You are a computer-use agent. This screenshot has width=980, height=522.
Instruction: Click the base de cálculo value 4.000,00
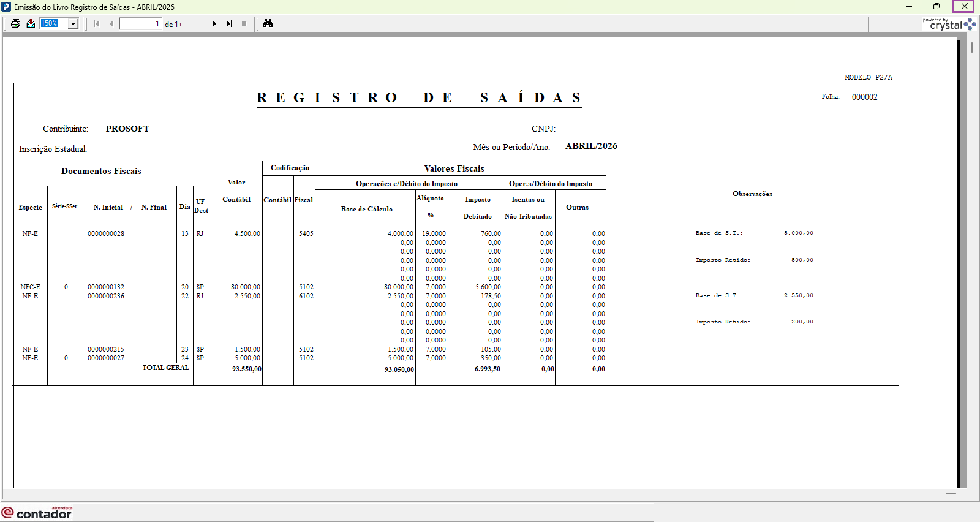pyautogui.click(x=401, y=233)
